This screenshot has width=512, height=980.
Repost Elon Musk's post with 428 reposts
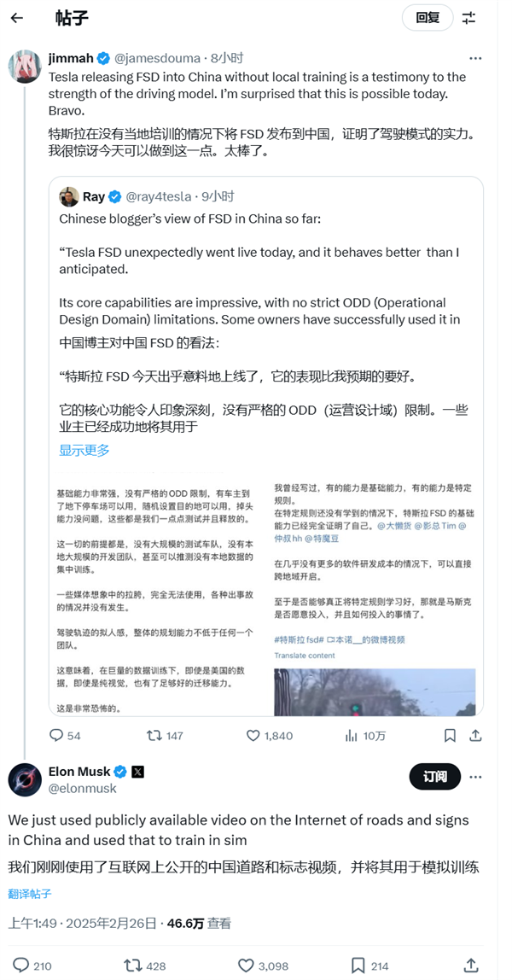[133, 965]
